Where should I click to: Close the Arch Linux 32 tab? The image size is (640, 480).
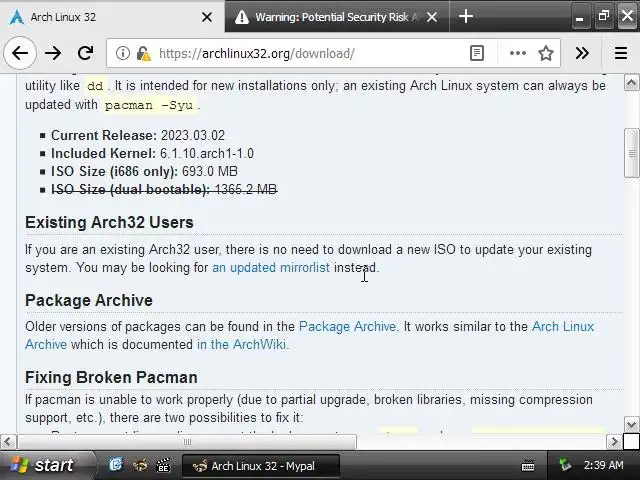[207, 17]
